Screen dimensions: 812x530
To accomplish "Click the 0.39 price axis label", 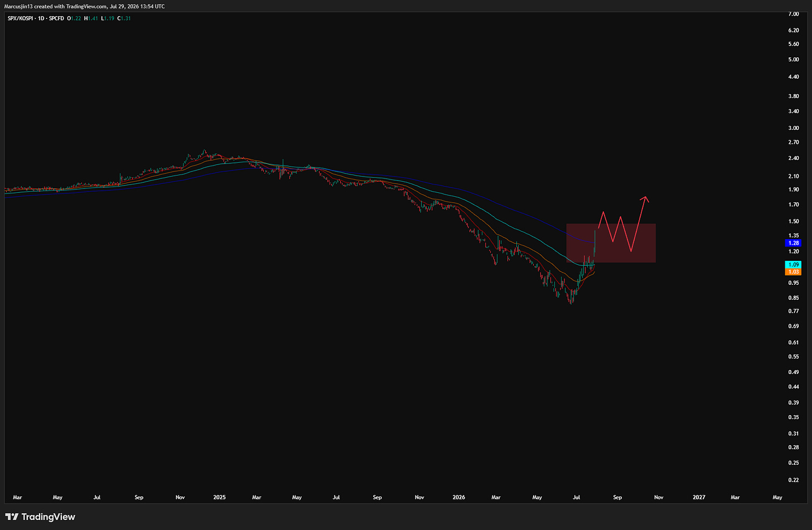I will click(793, 402).
